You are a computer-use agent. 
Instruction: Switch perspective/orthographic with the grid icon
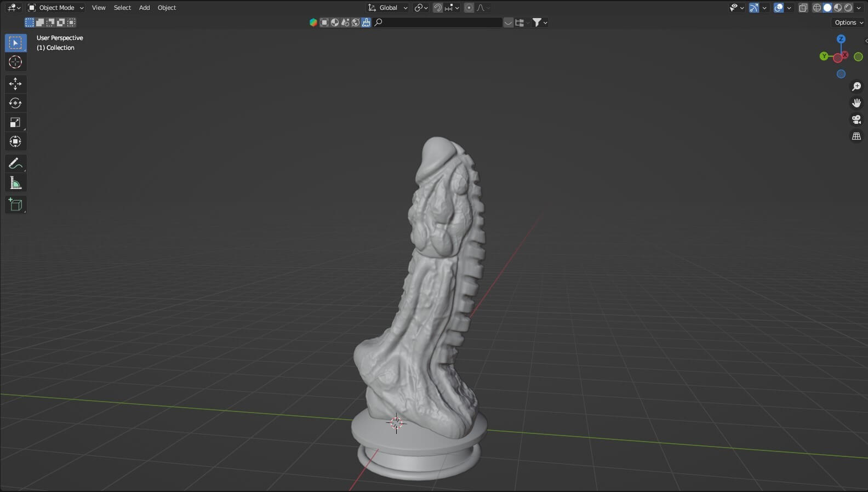[856, 136]
